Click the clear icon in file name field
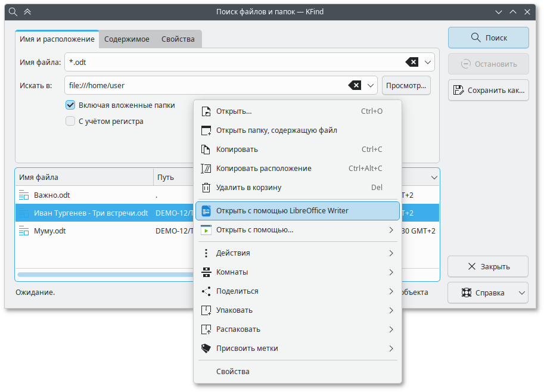The image size is (544, 392). click(412, 62)
